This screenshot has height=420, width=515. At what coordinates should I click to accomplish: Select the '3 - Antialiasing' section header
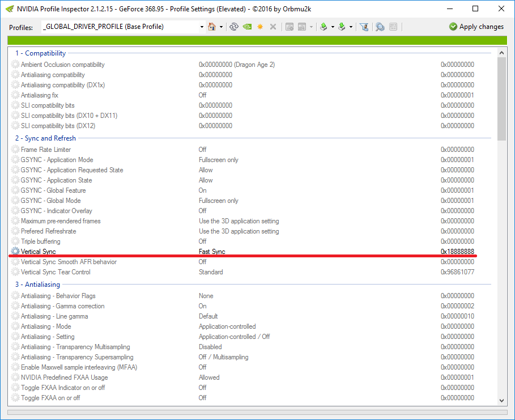pyautogui.click(x=37, y=285)
